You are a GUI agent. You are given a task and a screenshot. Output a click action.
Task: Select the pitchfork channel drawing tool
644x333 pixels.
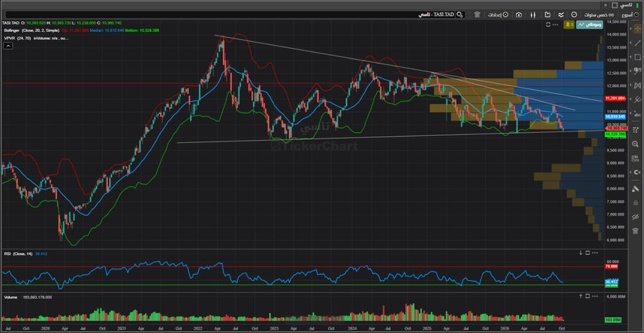click(637, 99)
